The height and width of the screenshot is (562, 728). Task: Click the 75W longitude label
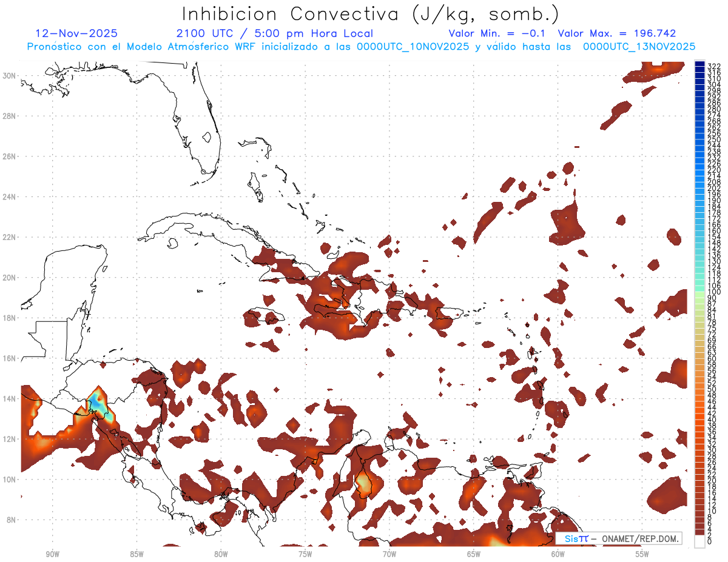pyautogui.click(x=305, y=554)
